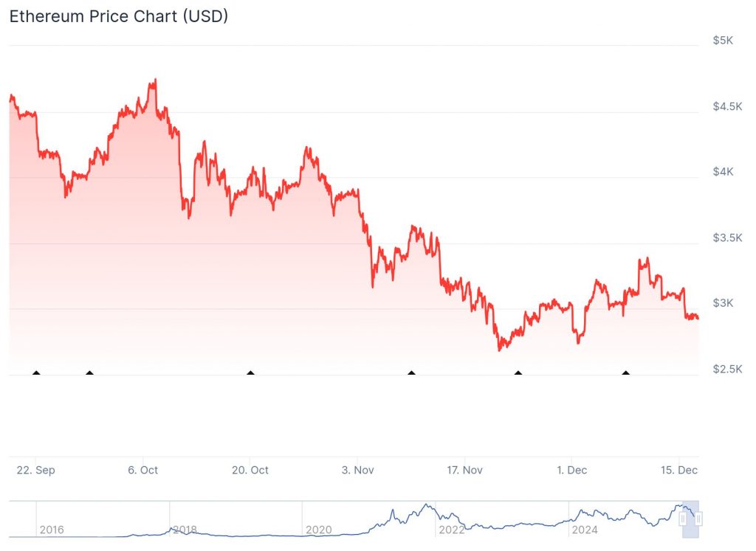756x551 pixels.
Task: Click the last diamond marker after 1. Dec
Action: coord(626,373)
